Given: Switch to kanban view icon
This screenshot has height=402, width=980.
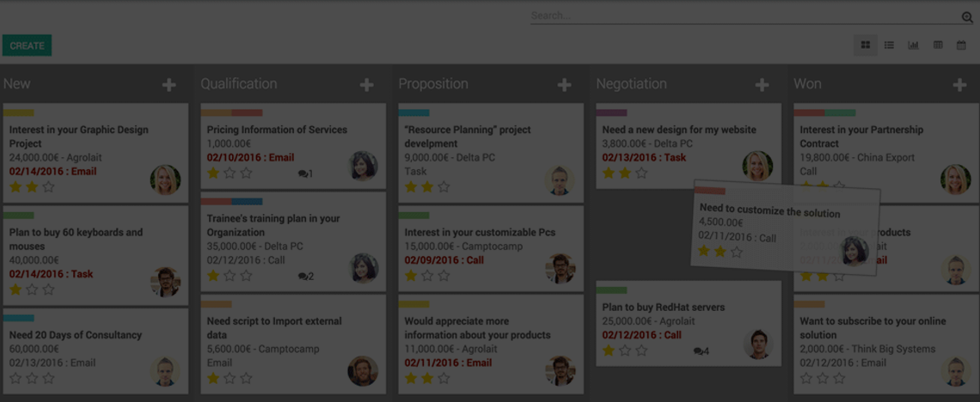Looking at the screenshot, I should coord(866,45).
